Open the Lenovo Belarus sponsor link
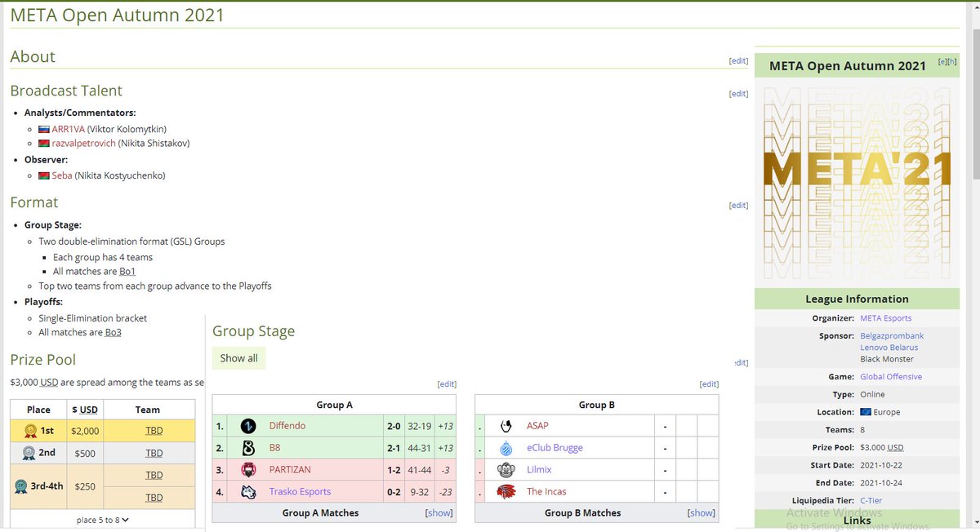The height and width of the screenshot is (532, 980). click(x=889, y=348)
